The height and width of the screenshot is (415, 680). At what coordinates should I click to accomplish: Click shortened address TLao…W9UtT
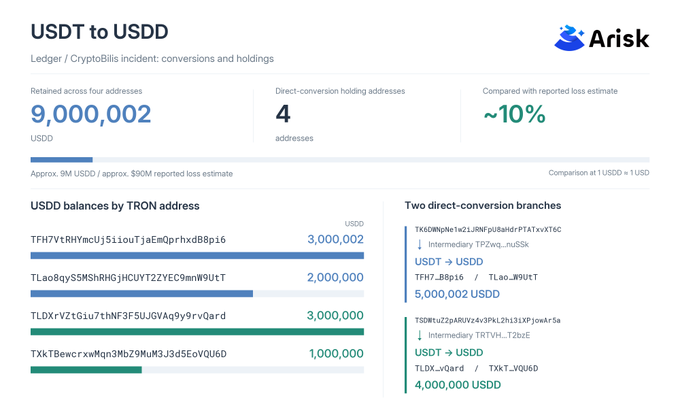tap(513, 278)
